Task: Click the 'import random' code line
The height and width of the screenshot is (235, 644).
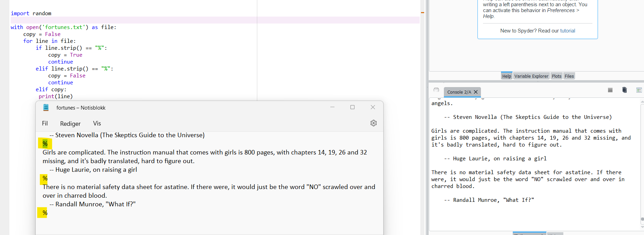Action: point(31,13)
